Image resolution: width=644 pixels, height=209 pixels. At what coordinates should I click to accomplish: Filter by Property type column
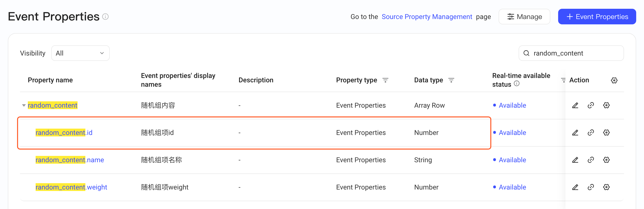pyautogui.click(x=385, y=80)
